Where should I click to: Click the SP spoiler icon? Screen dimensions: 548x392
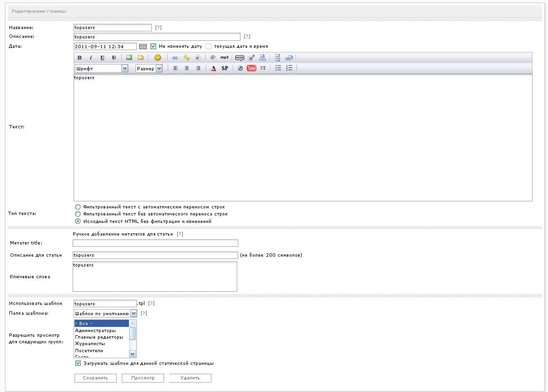tap(225, 68)
